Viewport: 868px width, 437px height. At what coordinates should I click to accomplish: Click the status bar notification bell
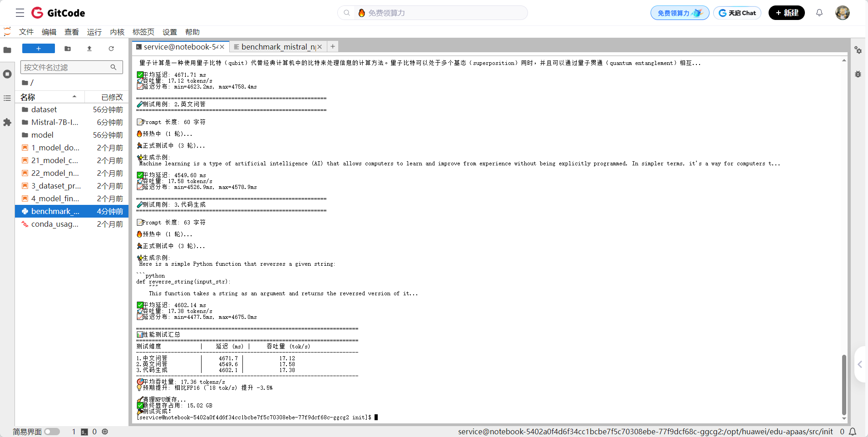853,432
